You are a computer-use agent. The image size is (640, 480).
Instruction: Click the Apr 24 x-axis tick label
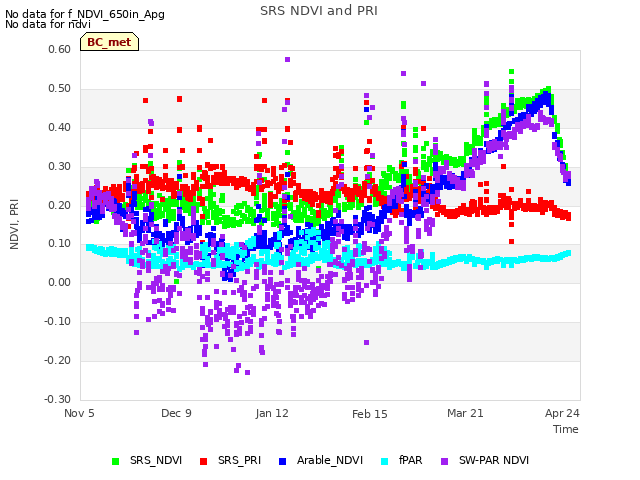pyautogui.click(x=562, y=413)
